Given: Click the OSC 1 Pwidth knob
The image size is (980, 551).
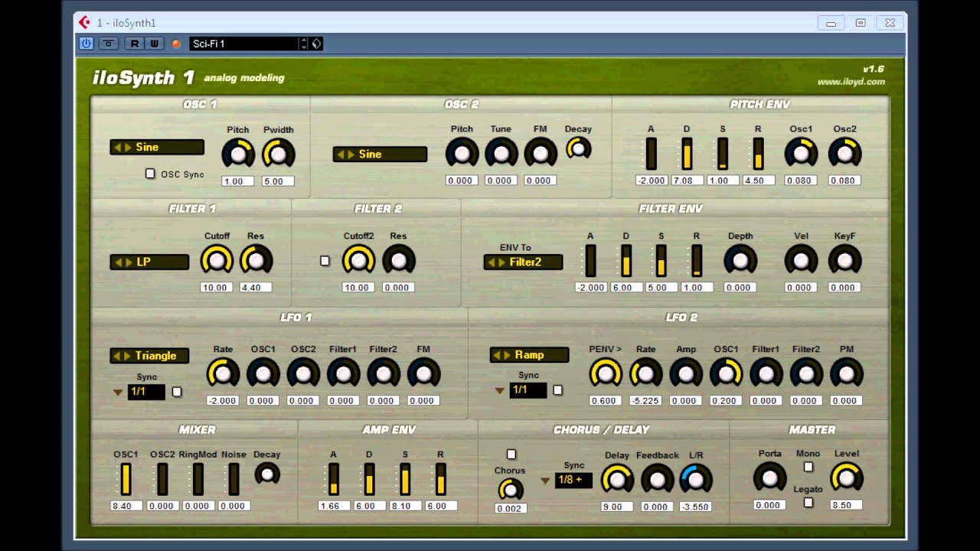Looking at the screenshot, I should point(278,155).
